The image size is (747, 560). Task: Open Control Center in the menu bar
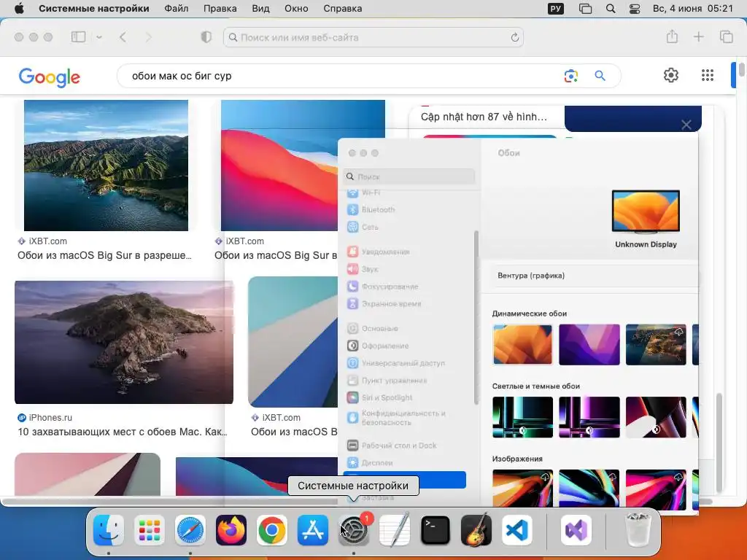click(635, 9)
